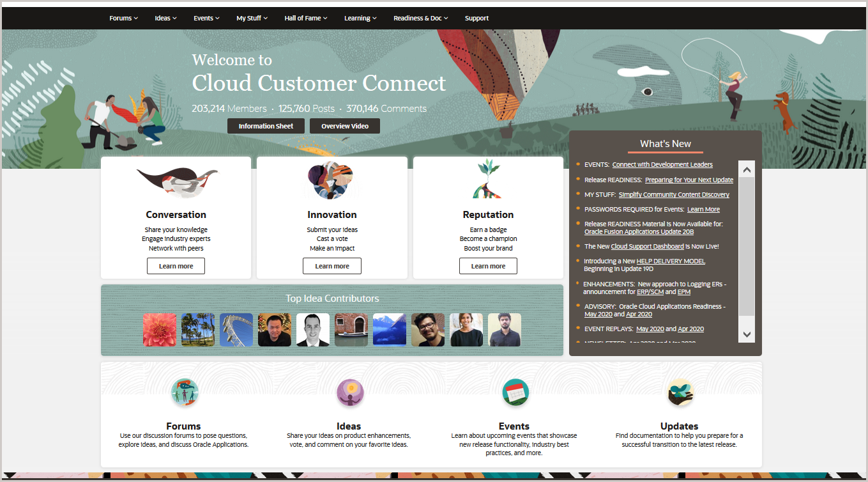
Task: Go to the Support menu item
Action: pos(476,18)
